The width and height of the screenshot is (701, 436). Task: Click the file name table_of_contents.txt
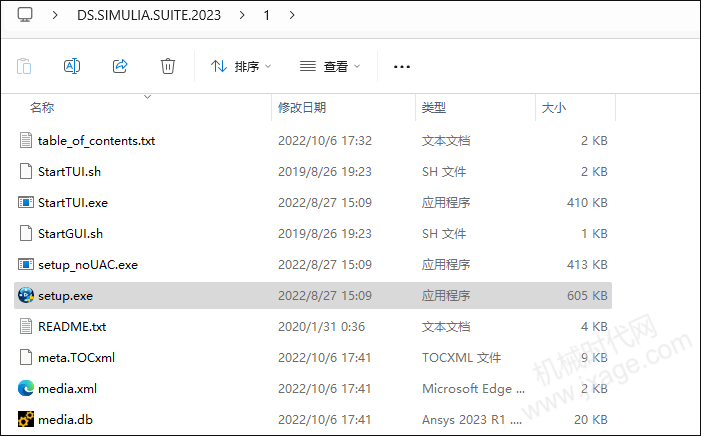(97, 141)
